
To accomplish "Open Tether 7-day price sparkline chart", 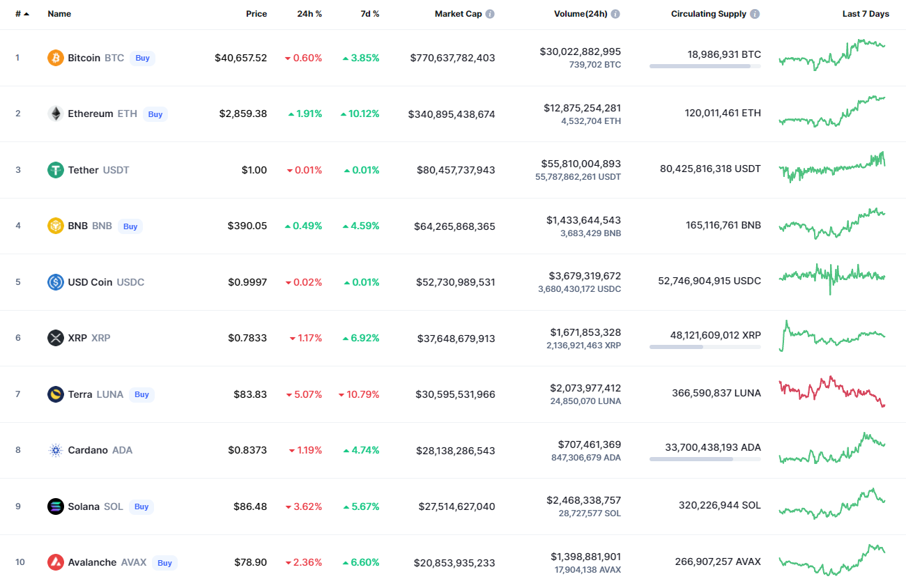I will click(x=832, y=167).
